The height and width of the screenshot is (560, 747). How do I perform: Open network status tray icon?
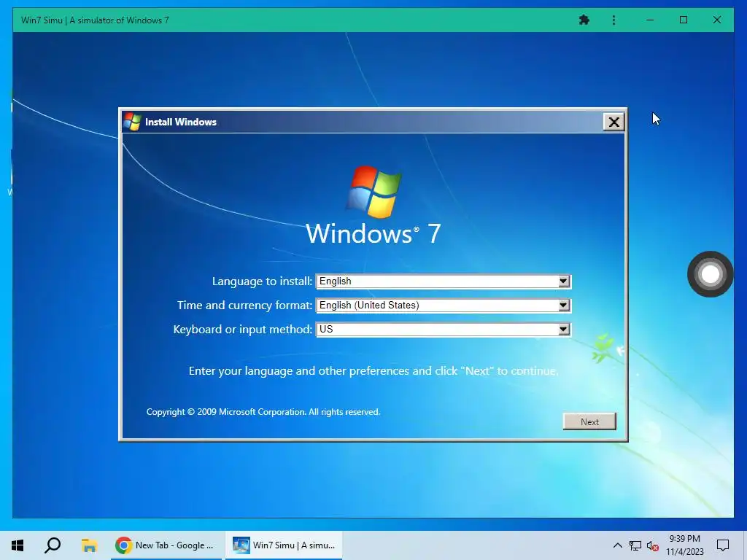tap(635, 545)
